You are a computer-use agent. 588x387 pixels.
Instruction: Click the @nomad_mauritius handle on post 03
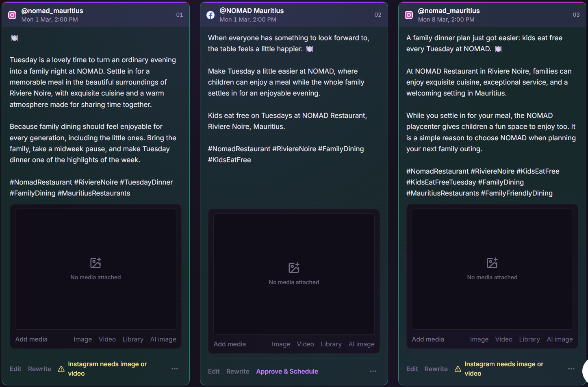(449, 11)
